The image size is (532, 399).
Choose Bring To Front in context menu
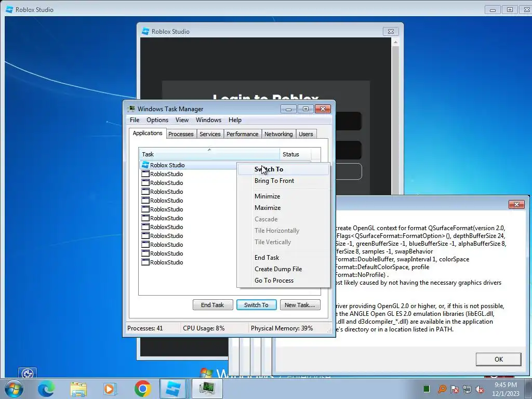(283, 181)
